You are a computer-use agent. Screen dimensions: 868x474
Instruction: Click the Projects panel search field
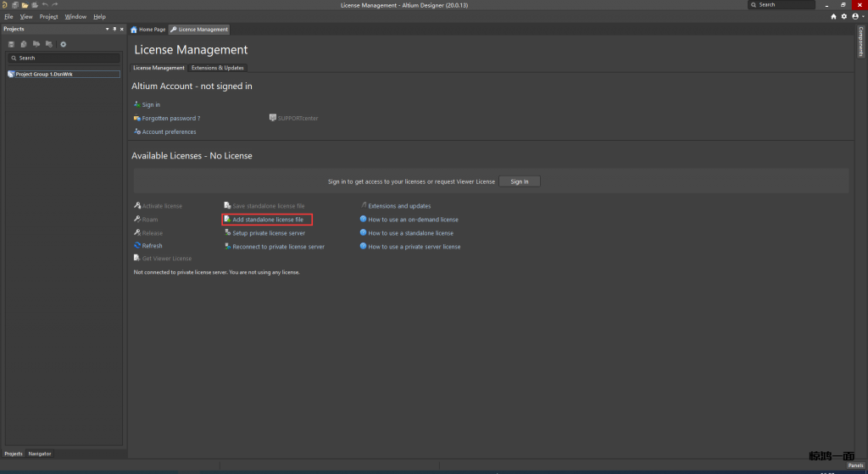66,58
